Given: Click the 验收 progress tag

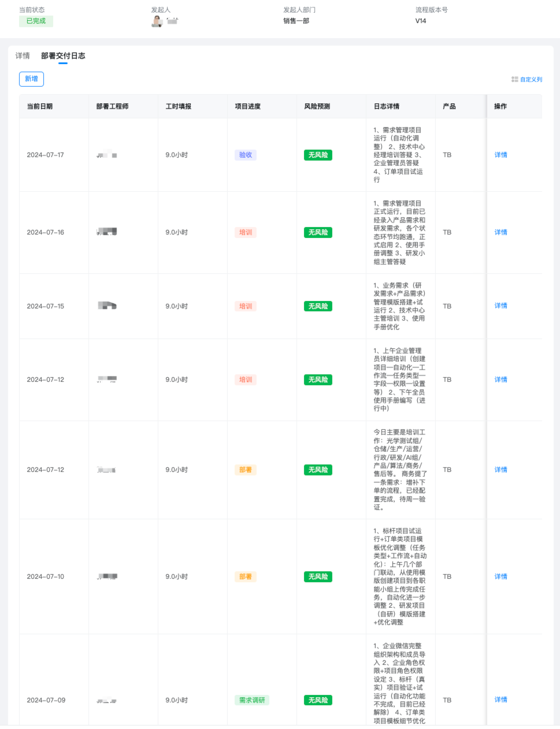Looking at the screenshot, I should (x=245, y=155).
